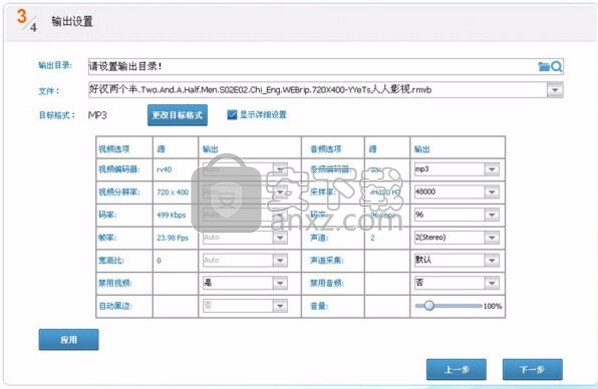This screenshot has height=389, width=598.
Task: Open channel 2(Stereo) dropdown
Action: 491,238
